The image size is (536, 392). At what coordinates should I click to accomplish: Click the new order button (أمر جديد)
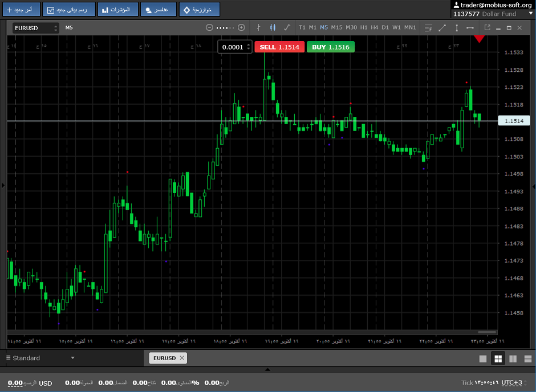point(22,10)
